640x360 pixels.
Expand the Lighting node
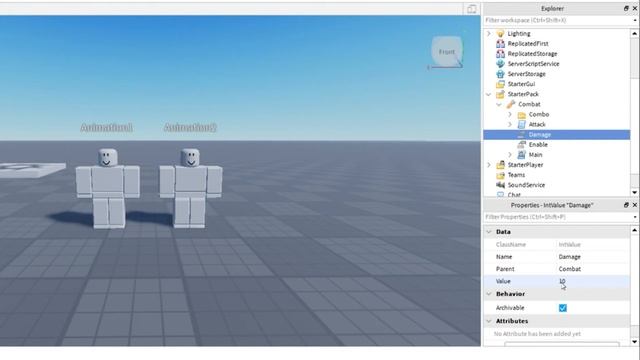489,33
